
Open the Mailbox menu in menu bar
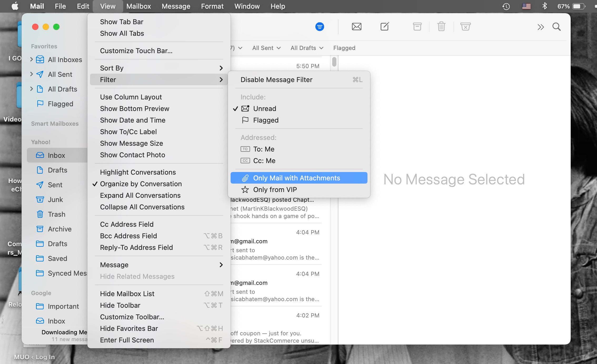[138, 6]
